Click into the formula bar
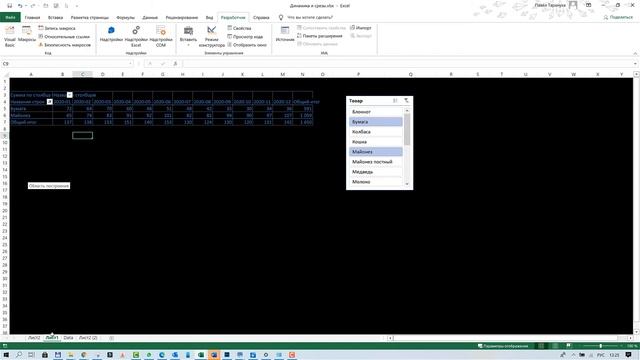The height and width of the screenshot is (360, 640). [x=407, y=64]
